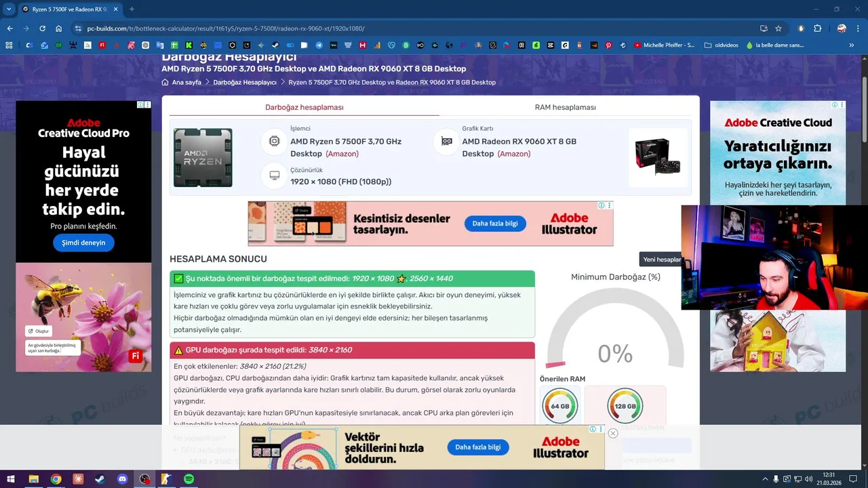
Task: Click the Grafik Kartı GPU icon
Action: tap(446, 141)
